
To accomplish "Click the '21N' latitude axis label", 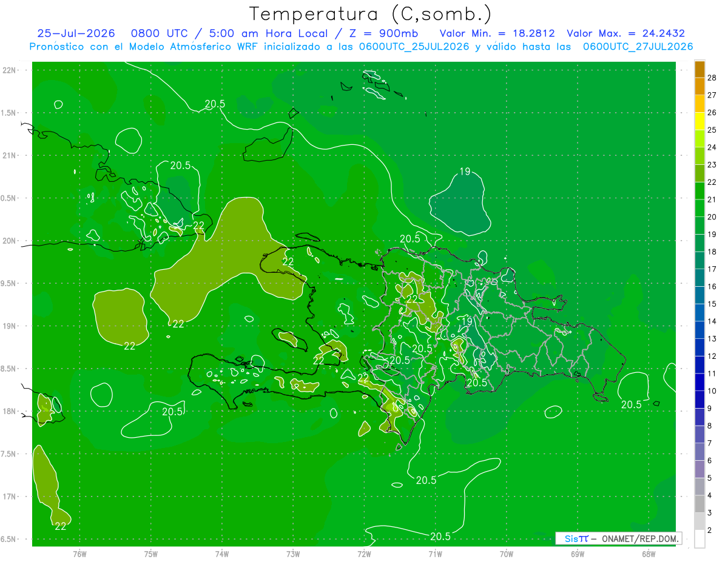I will [x=9, y=155].
